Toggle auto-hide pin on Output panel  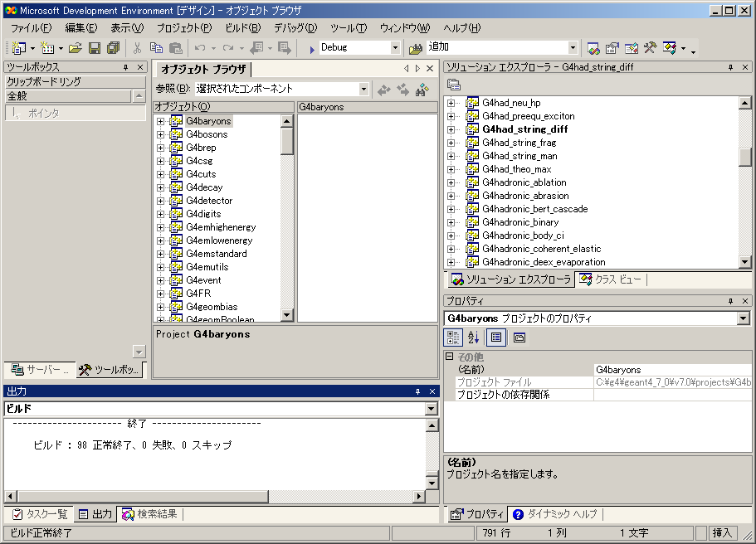tap(417, 391)
